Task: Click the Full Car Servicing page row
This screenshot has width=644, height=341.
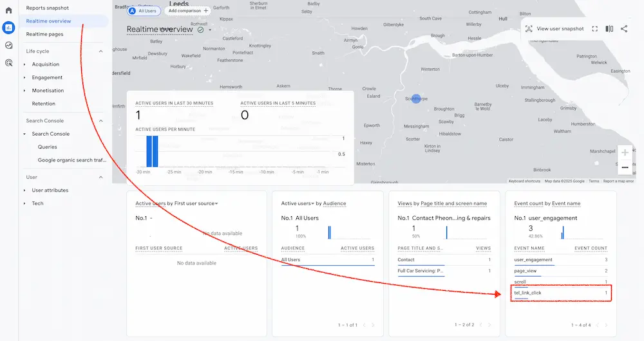Action: [444, 271]
